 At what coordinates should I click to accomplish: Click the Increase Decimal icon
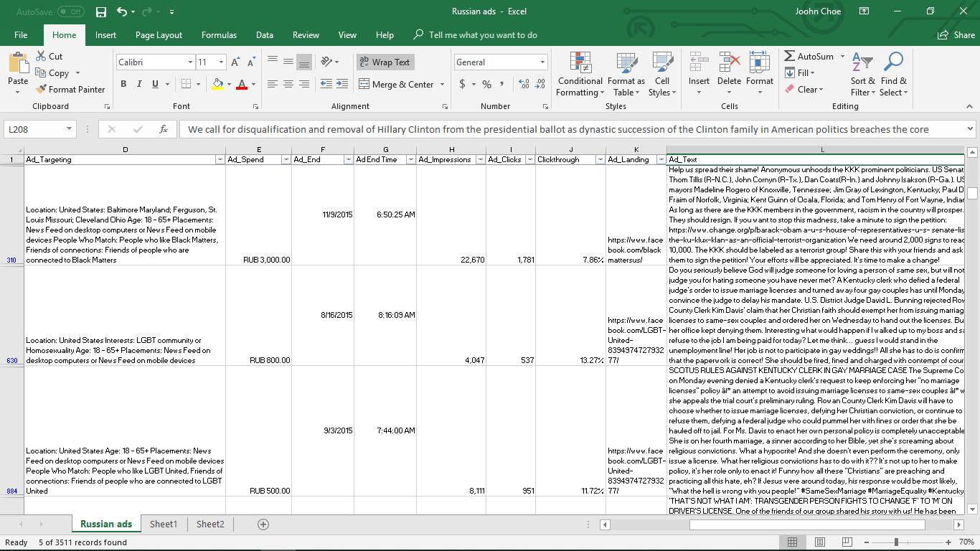[x=524, y=84]
